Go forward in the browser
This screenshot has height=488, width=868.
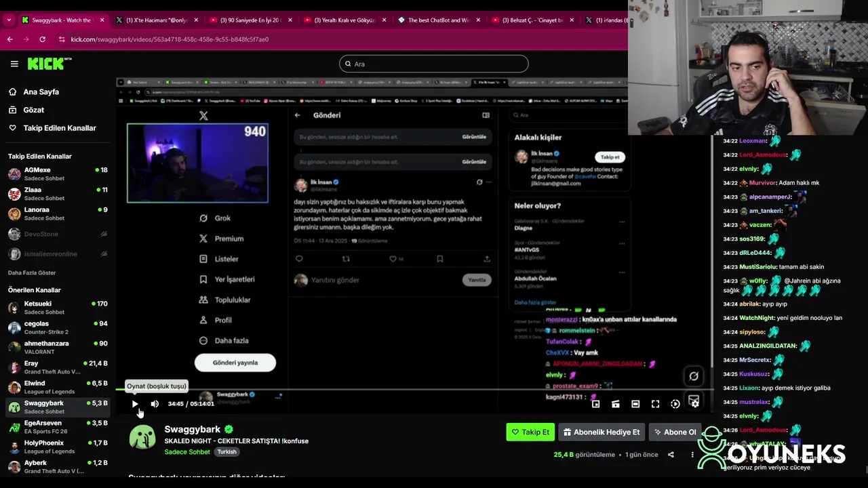pyautogui.click(x=26, y=39)
